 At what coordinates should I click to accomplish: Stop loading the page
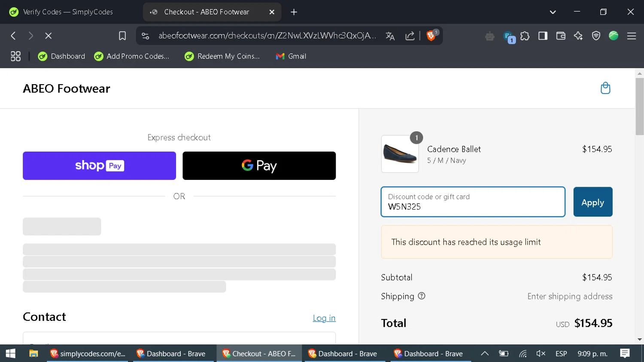(48, 36)
